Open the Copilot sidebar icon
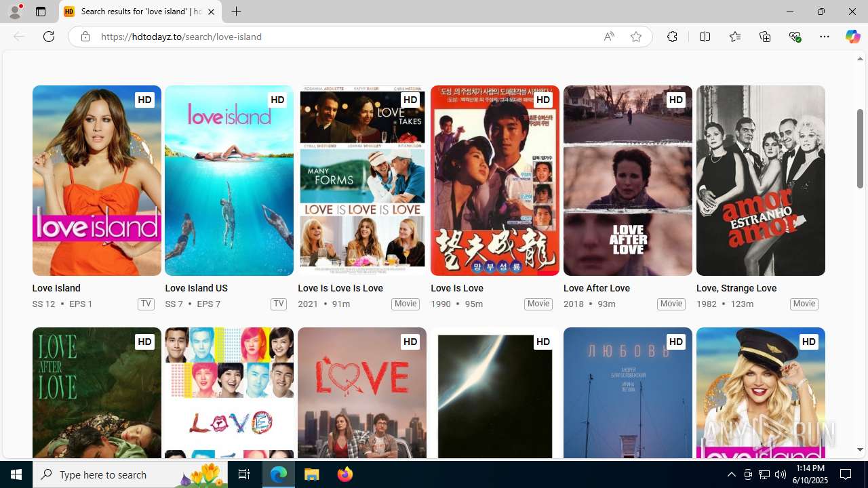This screenshot has width=868, height=488. click(852, 37)
